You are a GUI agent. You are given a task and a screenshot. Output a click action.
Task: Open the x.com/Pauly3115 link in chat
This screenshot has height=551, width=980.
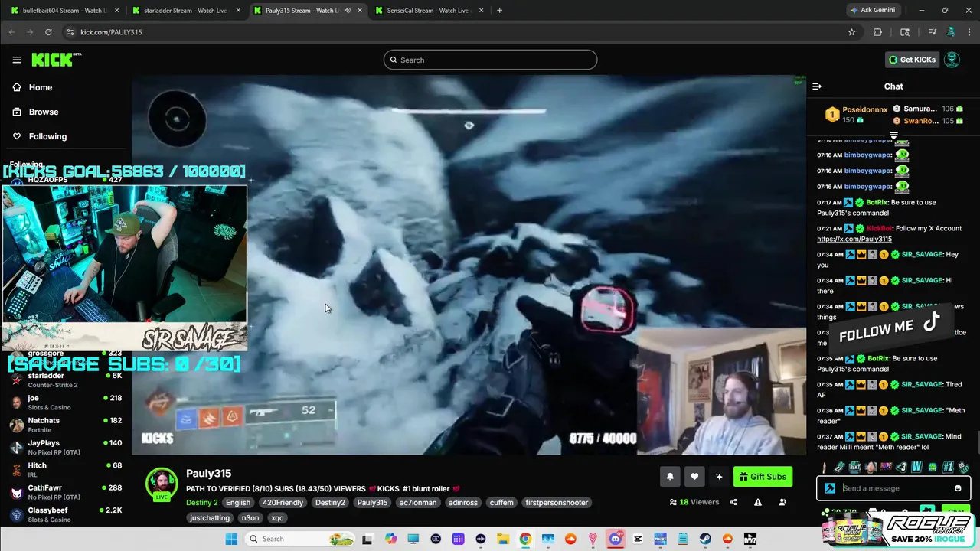(x=854, y=239)
